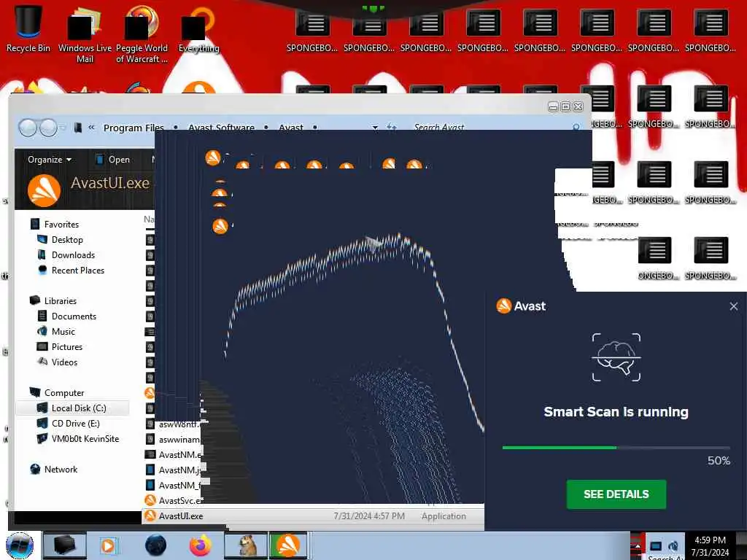
Task: Select Network in the navigation pane
Action: 61,469
